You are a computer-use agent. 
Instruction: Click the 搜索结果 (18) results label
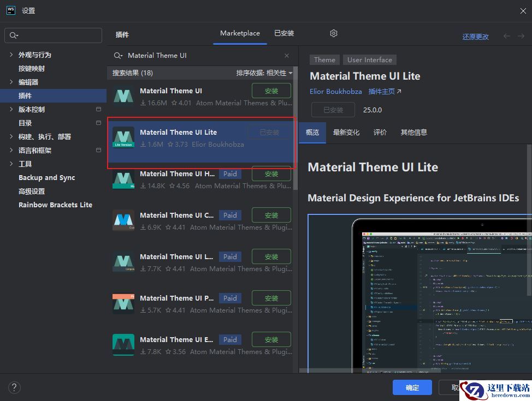coord(133,73)
